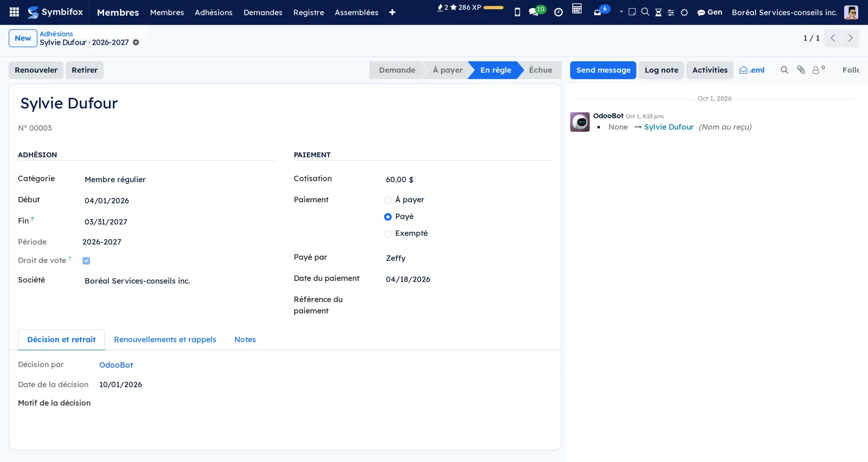
Task: Open the calculator icon in top bar
Action: pos(577,9)
